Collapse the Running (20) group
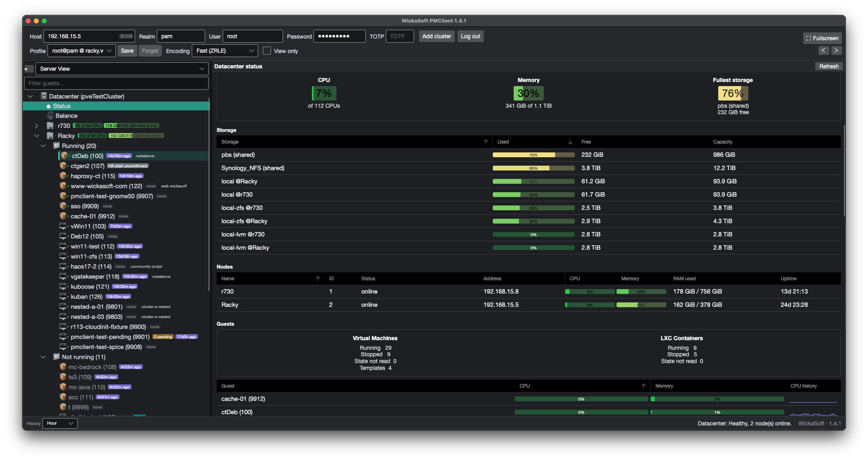This screenshot has height=460, width=868. click(43, 146)
